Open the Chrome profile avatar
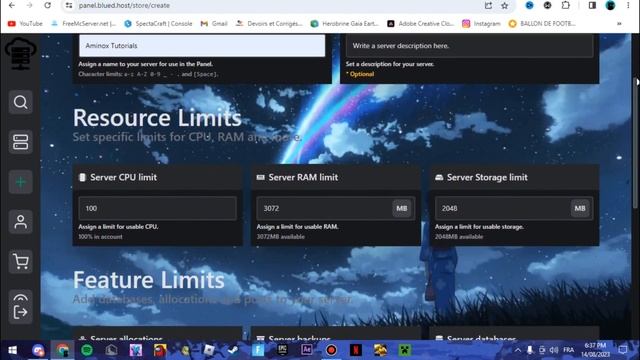Screen dimensions: 640x360 pos(610,5)
